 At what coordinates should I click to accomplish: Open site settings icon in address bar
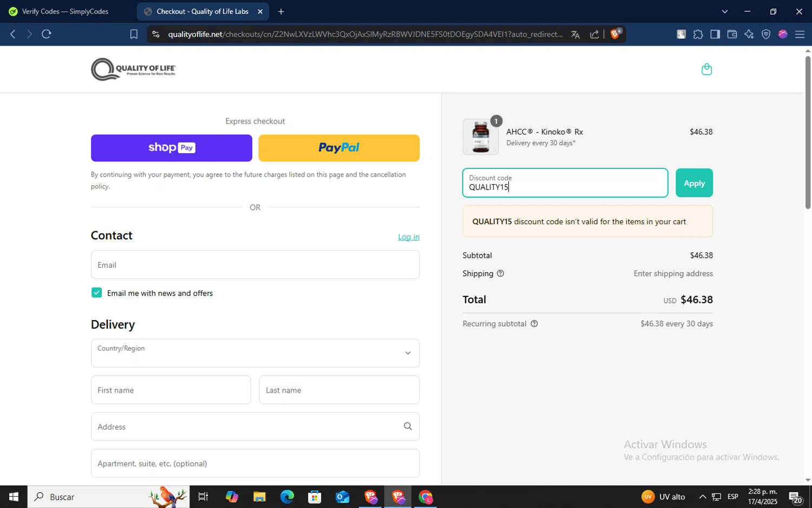[x=156, y=34]
